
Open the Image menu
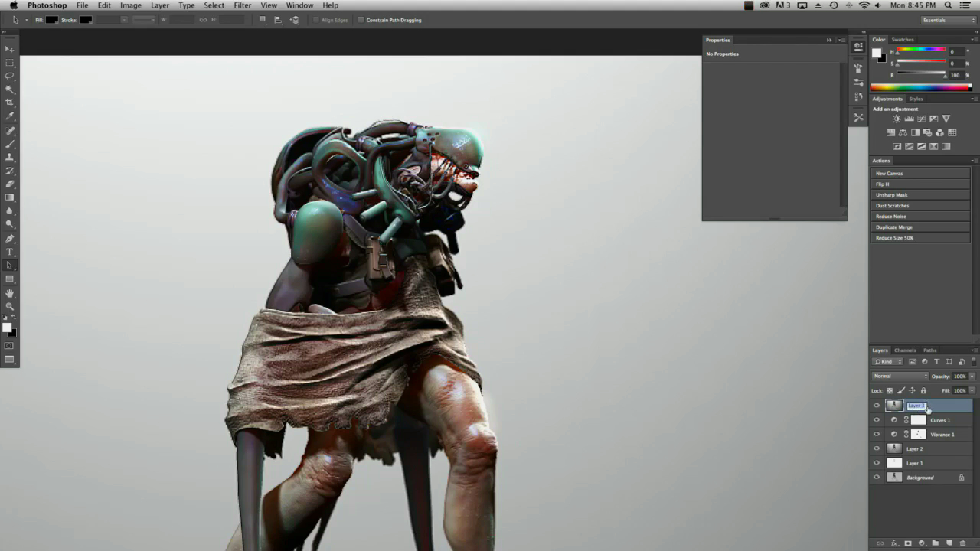pos(130,5)
